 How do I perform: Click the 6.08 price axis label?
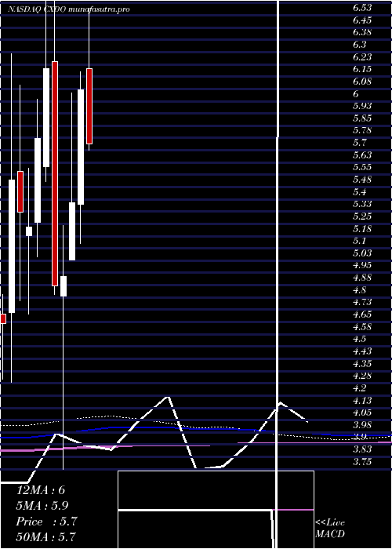pyautogui.click(x=362, y=82)
